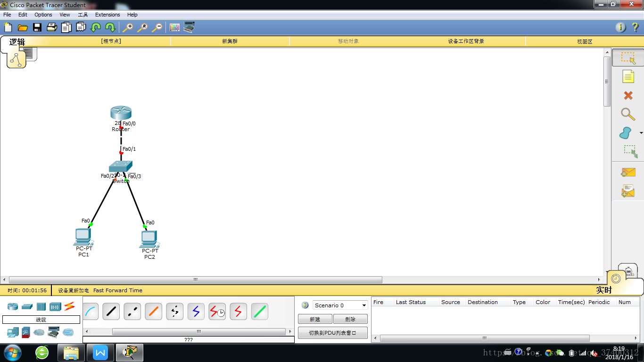Pick the green Octal cable

click(260, 312)
